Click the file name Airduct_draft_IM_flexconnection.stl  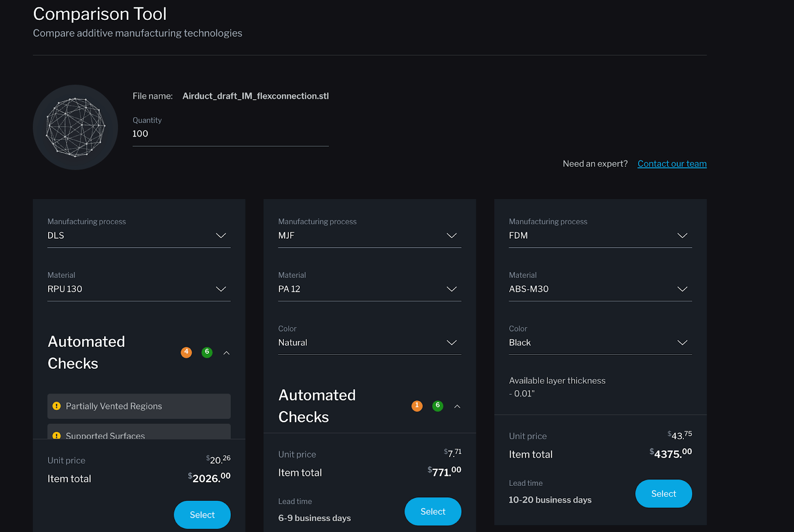pos(256,96)
